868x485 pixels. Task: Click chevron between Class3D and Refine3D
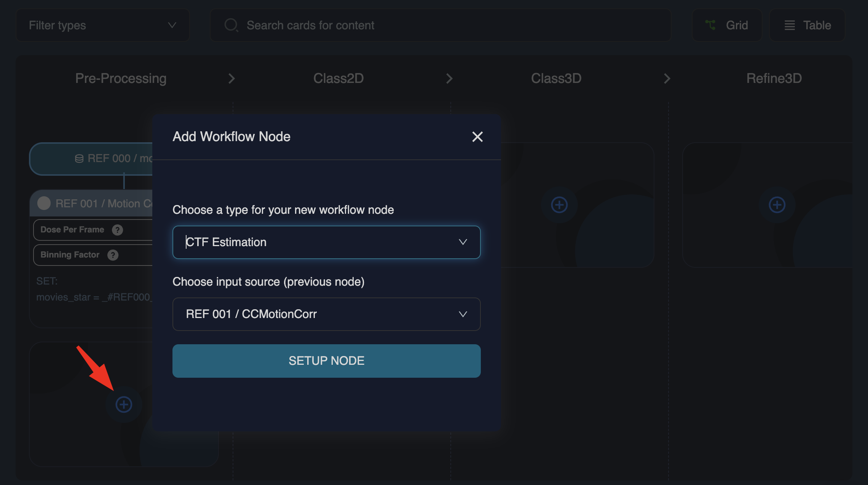(x=667, y=78)
